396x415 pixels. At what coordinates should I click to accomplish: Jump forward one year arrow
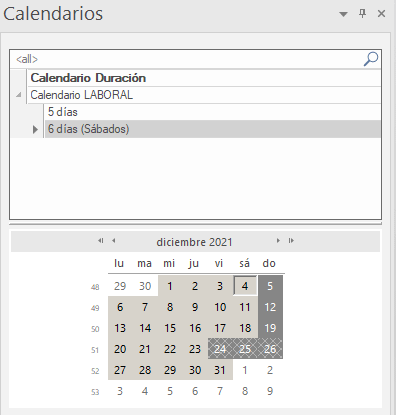click(x=291, y=241)
